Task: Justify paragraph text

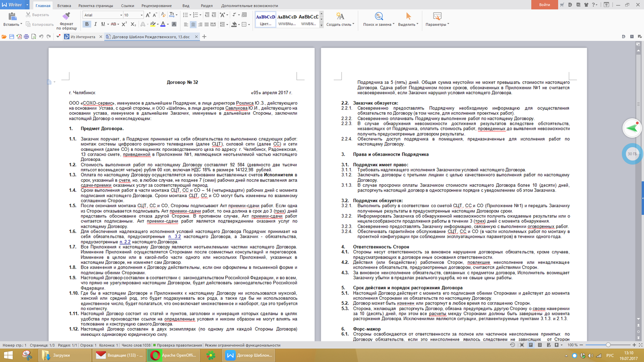Action: coord(206,25)
